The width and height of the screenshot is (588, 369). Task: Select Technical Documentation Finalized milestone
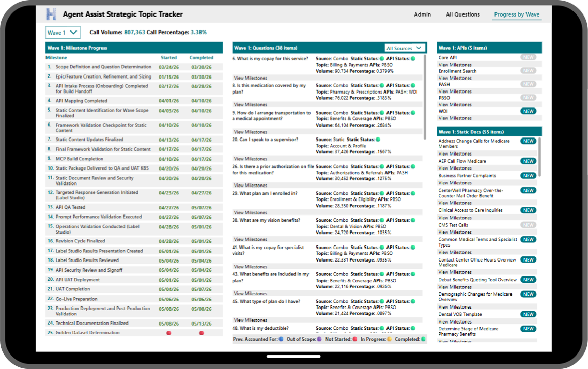(x=134, y=323)
